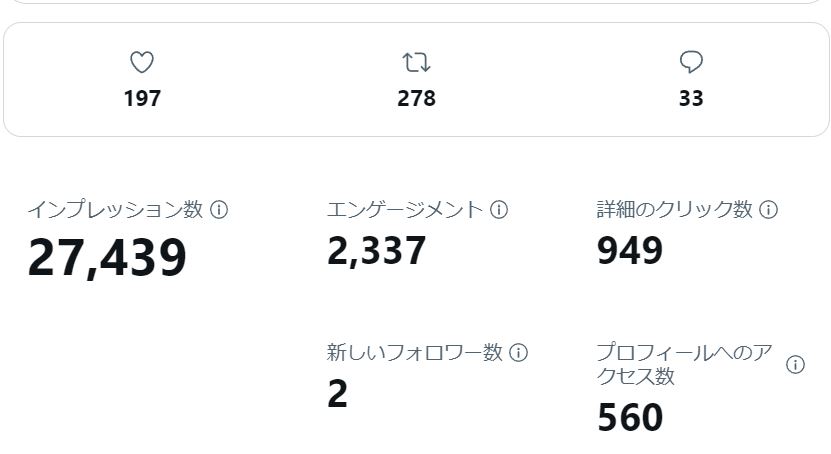Select the 278 retweets count
Viewport: 831px width, 454px height.
point(417,99)
